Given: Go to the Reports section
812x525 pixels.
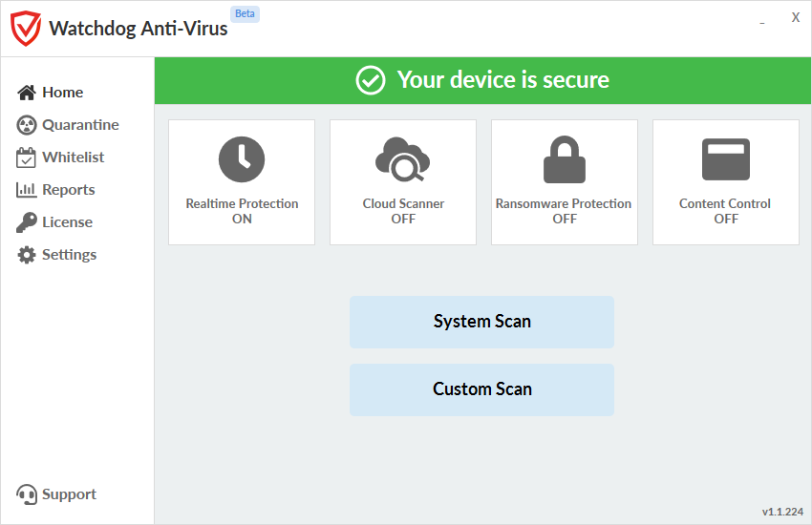Looking at the screenshot, I should click(69, 190).
